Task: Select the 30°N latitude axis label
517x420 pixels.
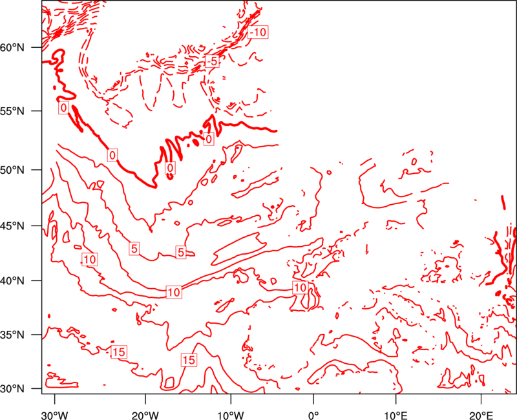Action: [12, 389]
